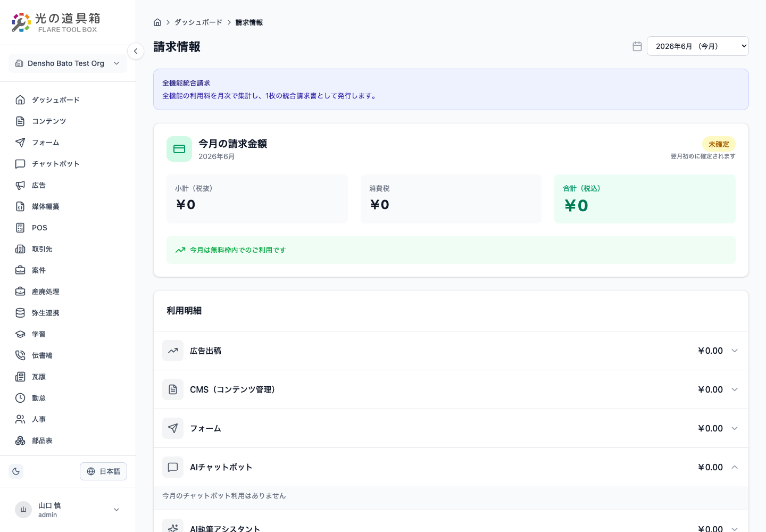Click the 人事 people icon
The height and width of the screenshot is (532, 766).
coord(20,419)
